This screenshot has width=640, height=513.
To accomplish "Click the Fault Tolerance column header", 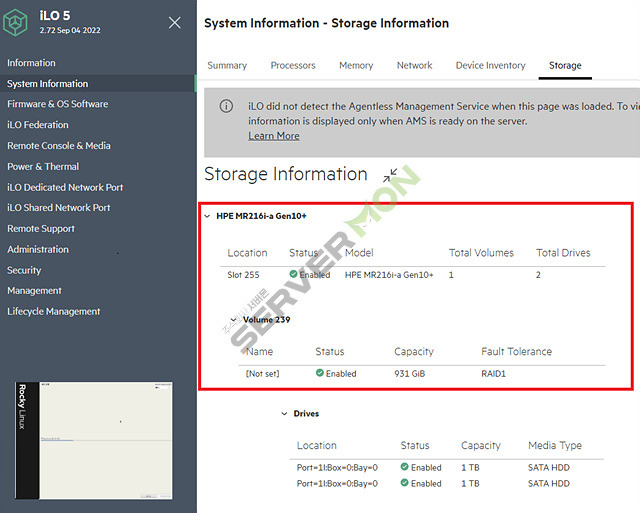I will [516, 351].
